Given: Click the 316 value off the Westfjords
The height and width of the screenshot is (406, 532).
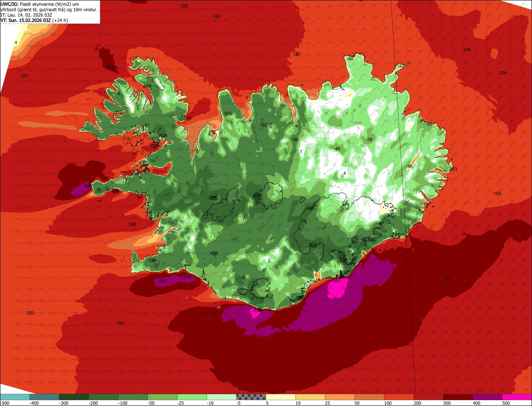Looking at the screenshot, I should [110, 67].
